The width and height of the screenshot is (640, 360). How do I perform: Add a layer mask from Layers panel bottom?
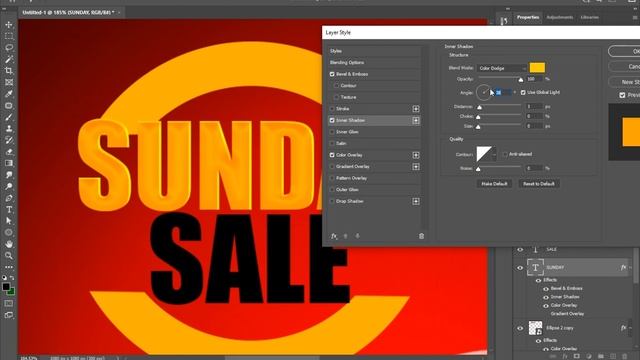pyautogui.click(x=576, y=356)
